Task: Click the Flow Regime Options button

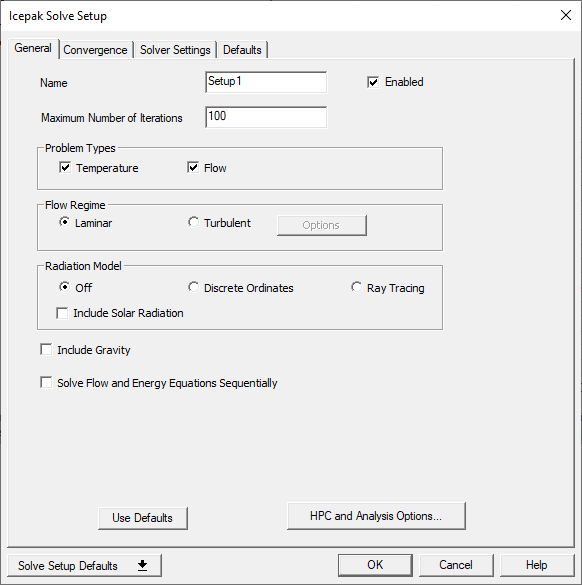Action: [322, 225]
